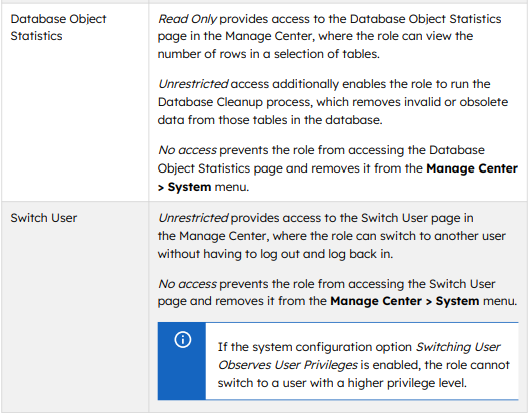
Task: Click the empty gray cell below Switch User
Action: click(75, 314)
